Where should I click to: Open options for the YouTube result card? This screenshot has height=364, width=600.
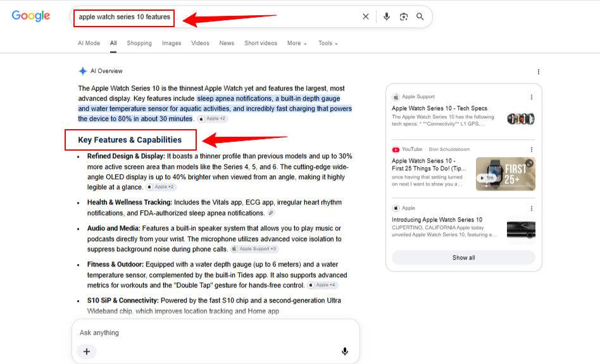click(x=532, y=149)
